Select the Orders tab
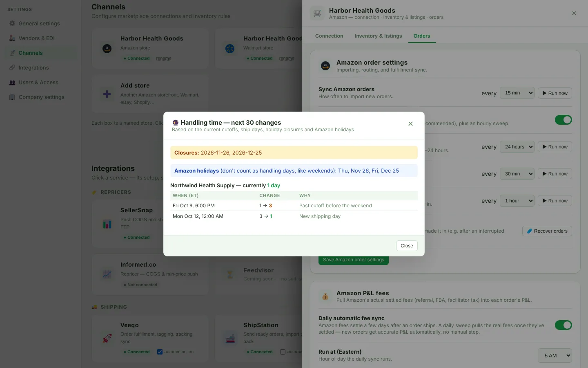This screenshot has height=368, width=588. pyautogui.click(x=422, y=36)
